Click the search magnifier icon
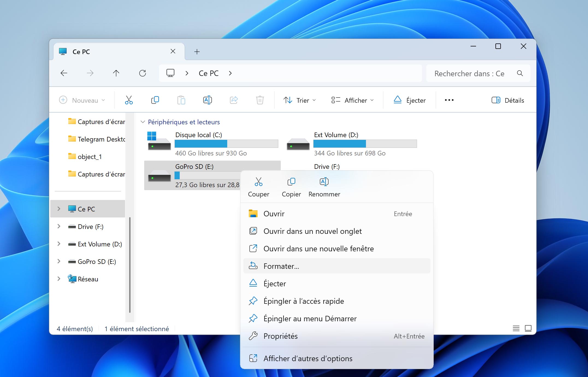Image resolution: width=588 pixels, height=377 pixels. [520, 73]
